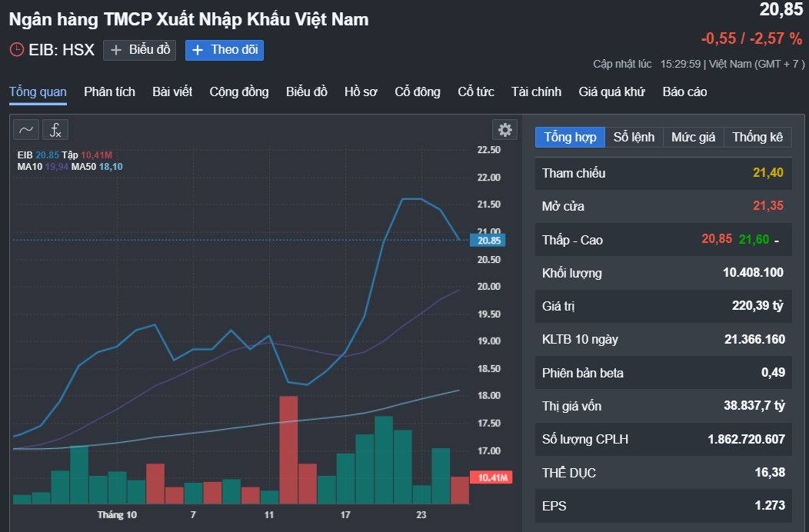Image resolution: width=809 pixels, height=532 pixels.
Task: Open the indicators fx icon
Action: point(55,129)
